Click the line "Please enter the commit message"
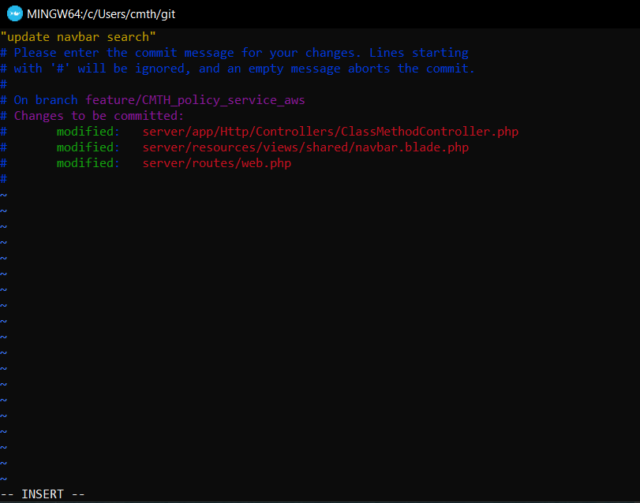The image size is (640, 503). pyautogui.click(x=234, y=53)
